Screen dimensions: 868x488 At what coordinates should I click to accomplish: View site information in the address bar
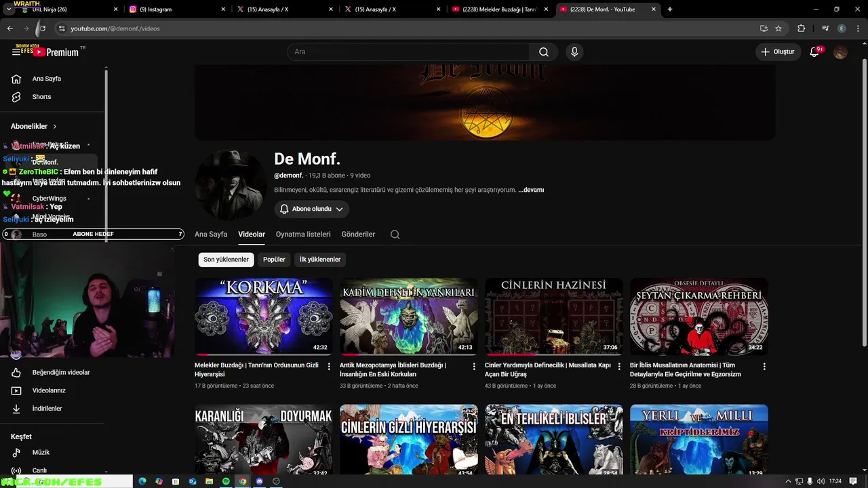click(x=62, y=28)
